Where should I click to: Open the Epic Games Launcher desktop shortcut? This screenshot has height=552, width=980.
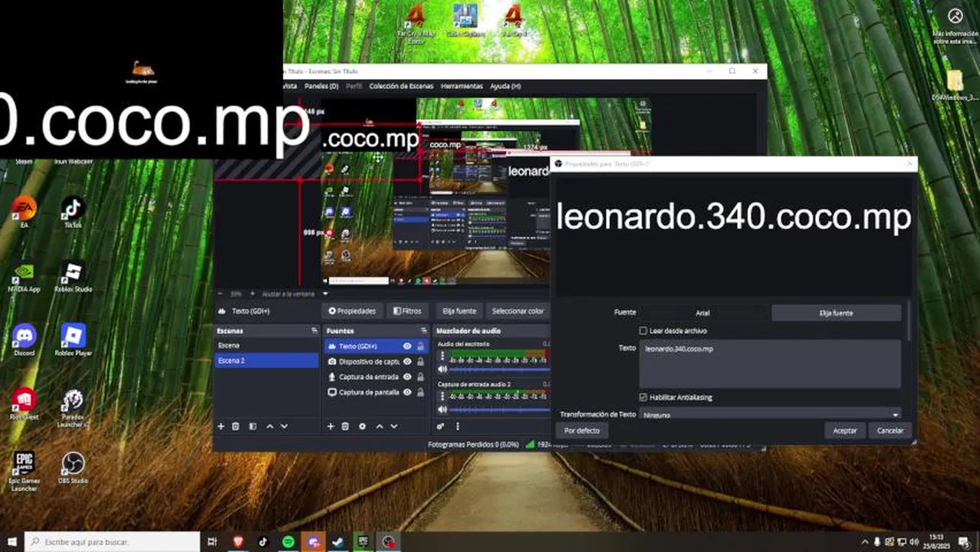click(25, 471)
